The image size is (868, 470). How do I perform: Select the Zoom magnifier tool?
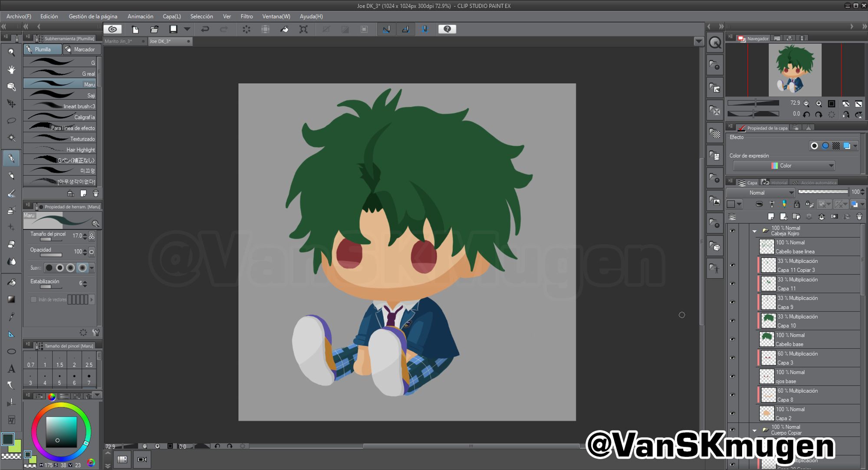tap(11, 52)
